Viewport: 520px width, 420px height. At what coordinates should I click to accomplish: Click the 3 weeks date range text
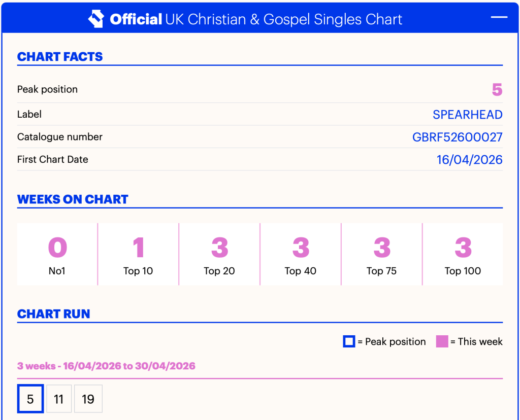(106, 366)
